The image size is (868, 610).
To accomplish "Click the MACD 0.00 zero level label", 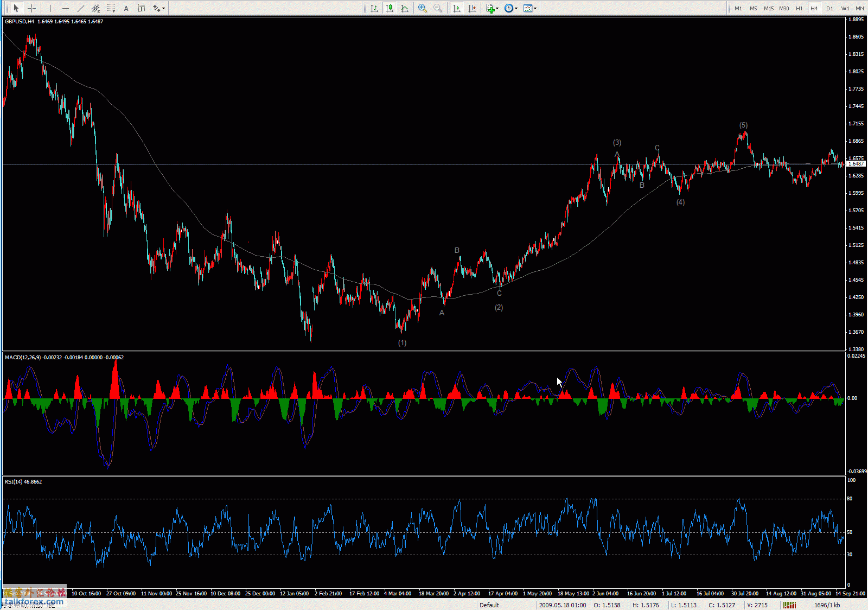I will (852, 398).
